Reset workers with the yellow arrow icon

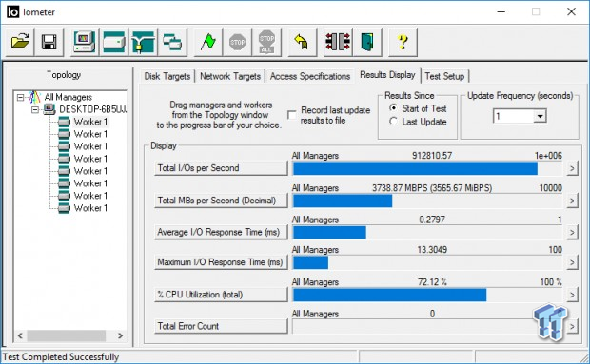pos(303,41)
